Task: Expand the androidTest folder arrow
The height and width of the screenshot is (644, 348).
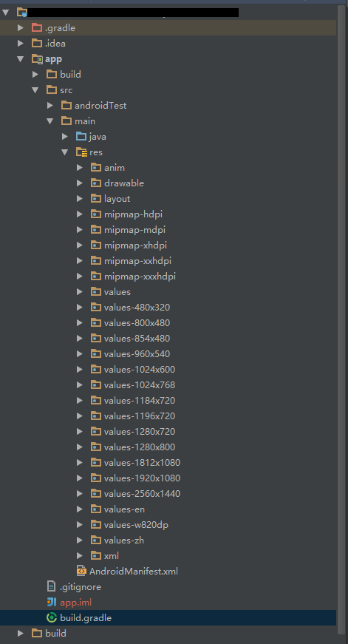Action: click(x=50, y=106)
